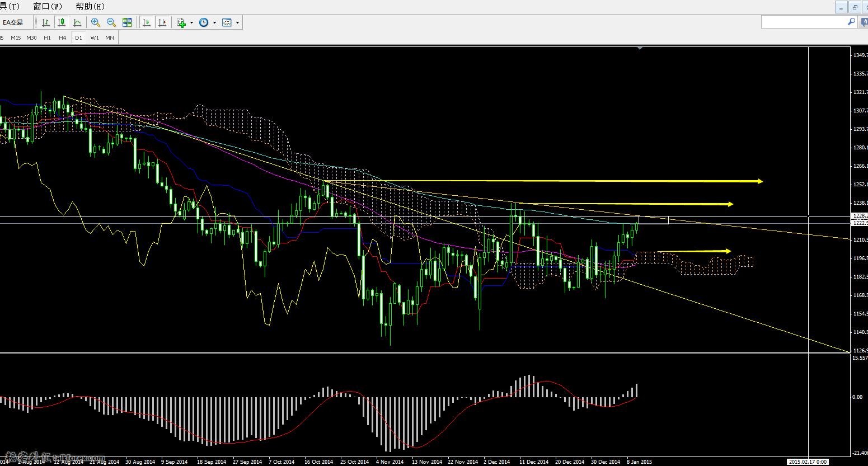
Task: Click the 2015.02.17 0:00 crosshair date label
Action: tap(808, 462)
